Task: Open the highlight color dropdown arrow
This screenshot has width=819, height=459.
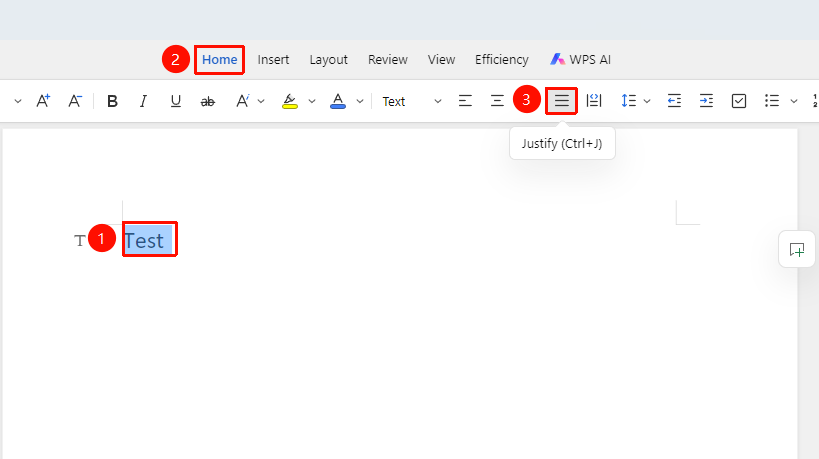Action: [x=312, y=101]
